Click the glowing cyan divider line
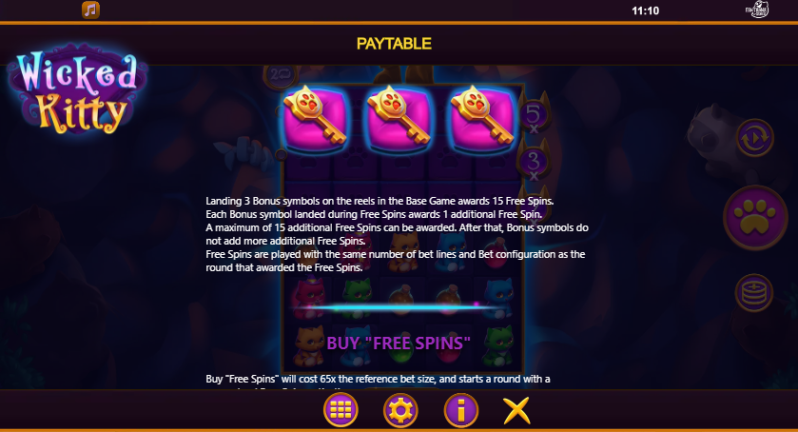 tap(395, 307)
